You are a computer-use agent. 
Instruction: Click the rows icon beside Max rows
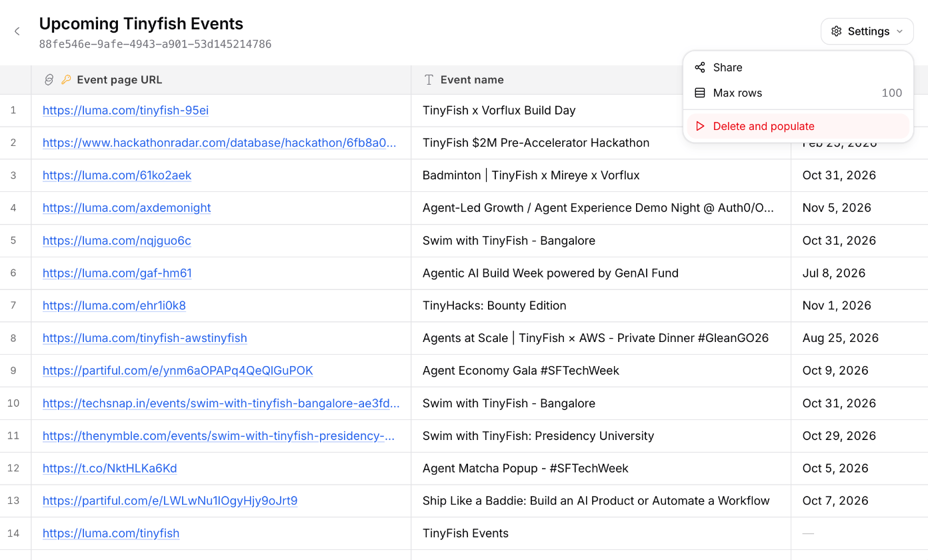(700, 93)
